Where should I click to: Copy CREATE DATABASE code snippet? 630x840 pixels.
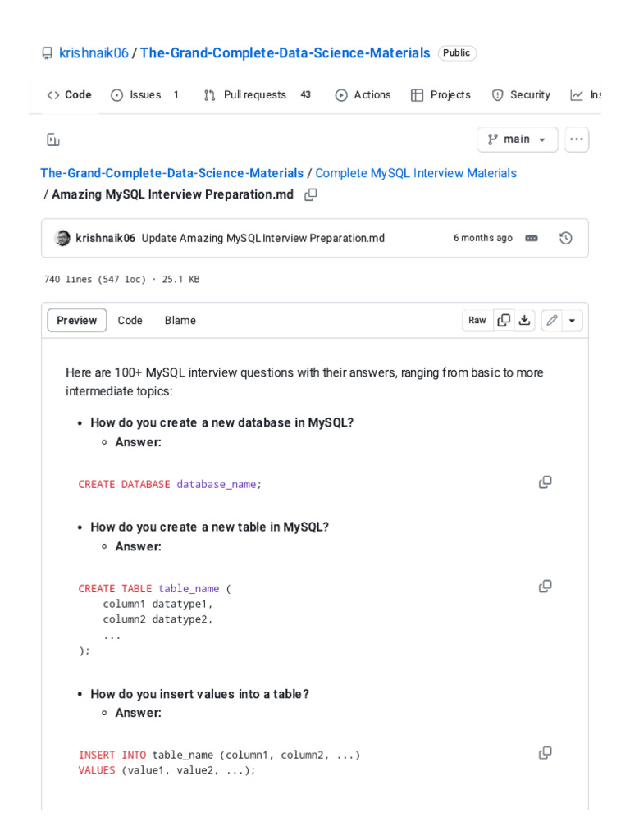click(545, 482)
